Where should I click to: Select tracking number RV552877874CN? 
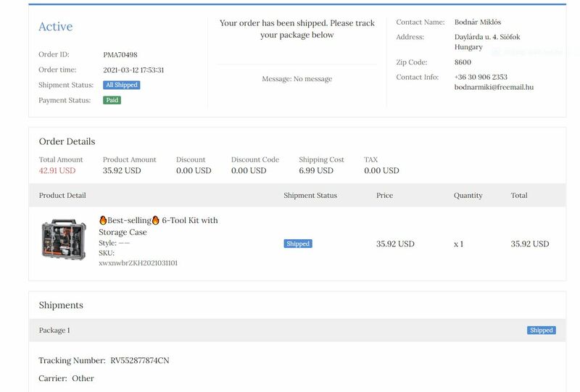(140, 361)
